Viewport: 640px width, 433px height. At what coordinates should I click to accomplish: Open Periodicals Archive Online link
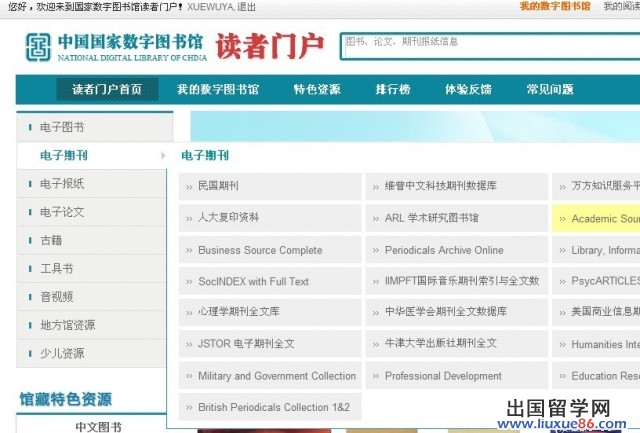coord(457,250)
